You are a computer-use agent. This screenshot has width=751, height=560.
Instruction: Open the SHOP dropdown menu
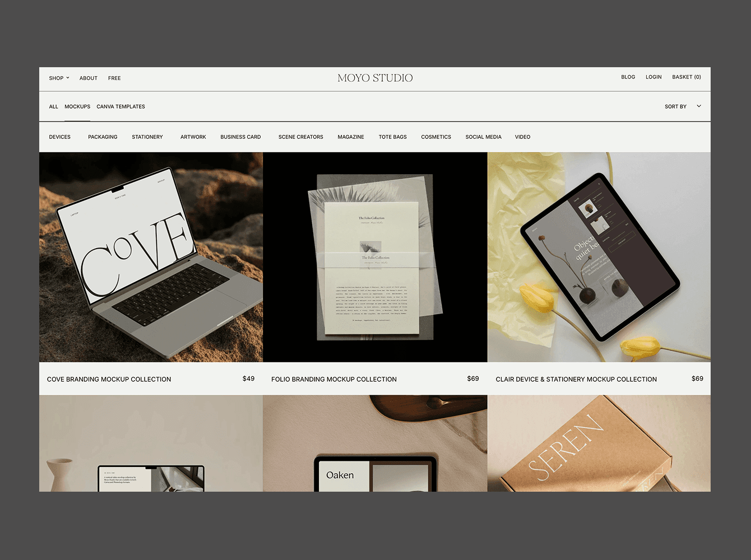(x=56, y=78)
